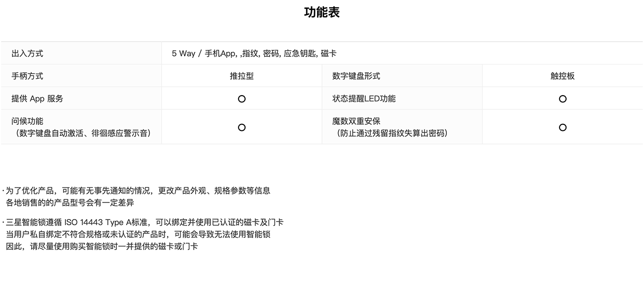The width and height of the screenshot is (644, 282).
Task: Click the 因此，请尽量使用 final note line
Action: tap(102, 247)
